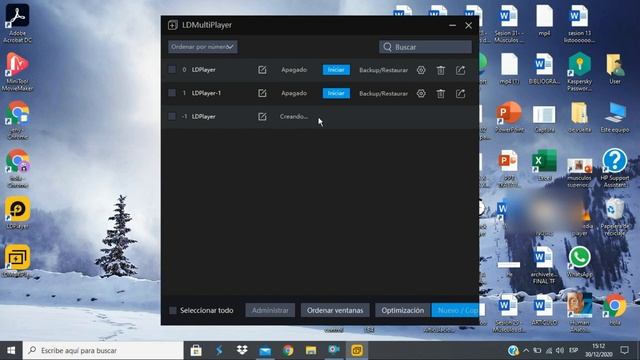Open the notification center icon
Image resolution: width=640 pixels, height=360 pixels.
click(624, 350)
